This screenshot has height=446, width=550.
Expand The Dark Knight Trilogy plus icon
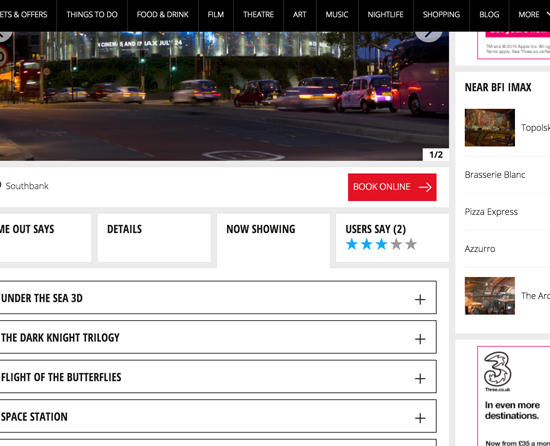coord(420,339)
